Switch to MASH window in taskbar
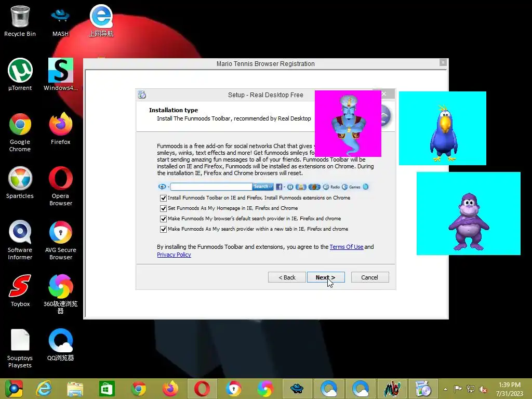 coord(297,389)
